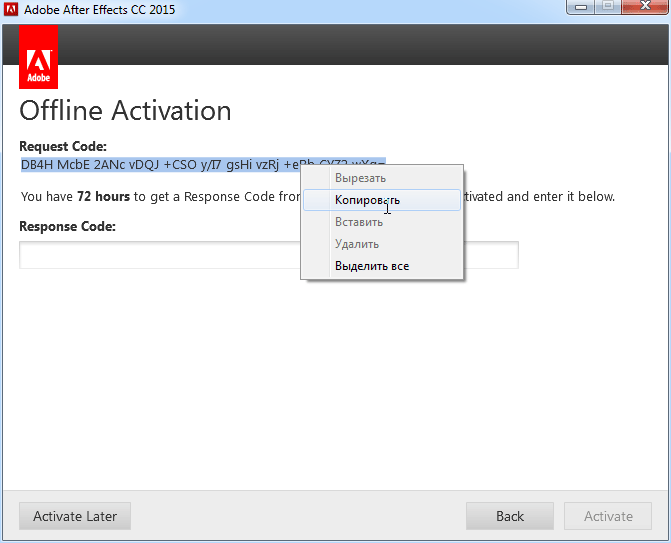Viewport: 671px width, 543px height.
Task: Choose Вставить from the context menu
Action: coord(382,222)
